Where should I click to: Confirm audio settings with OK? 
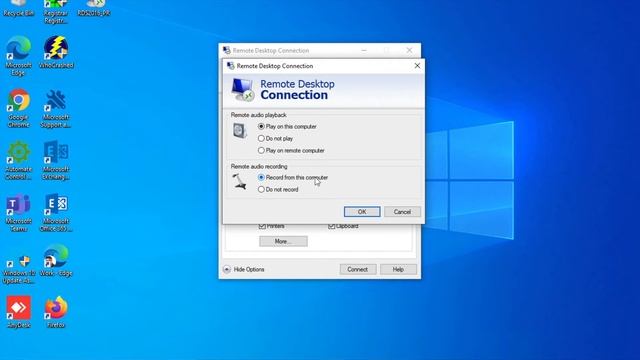click(x=362, y=211)
